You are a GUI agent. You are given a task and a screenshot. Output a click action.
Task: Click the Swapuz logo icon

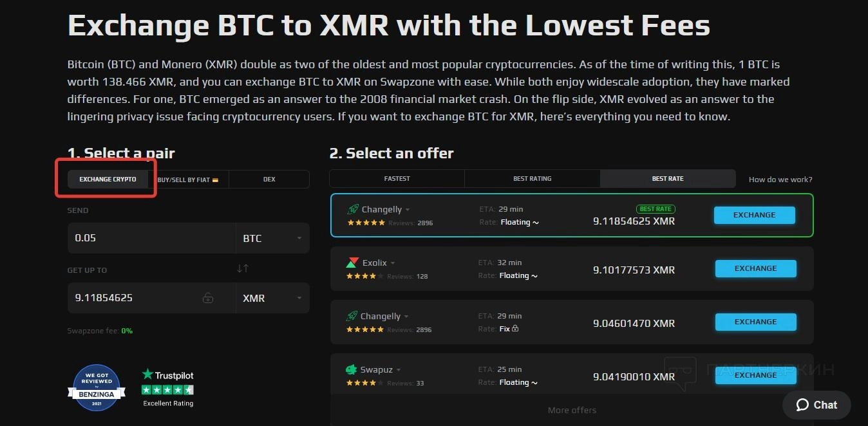[352, 369]
